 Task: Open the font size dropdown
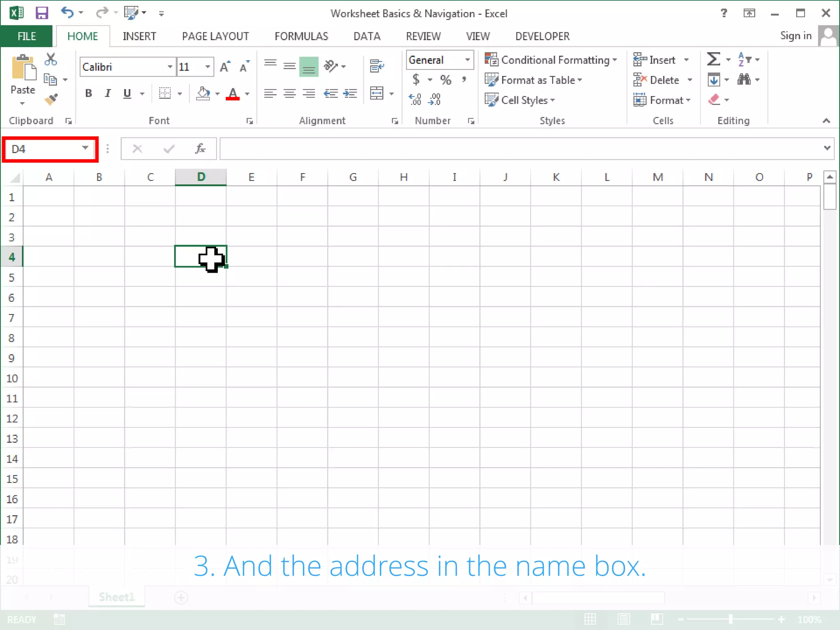(x=208, y=67)
